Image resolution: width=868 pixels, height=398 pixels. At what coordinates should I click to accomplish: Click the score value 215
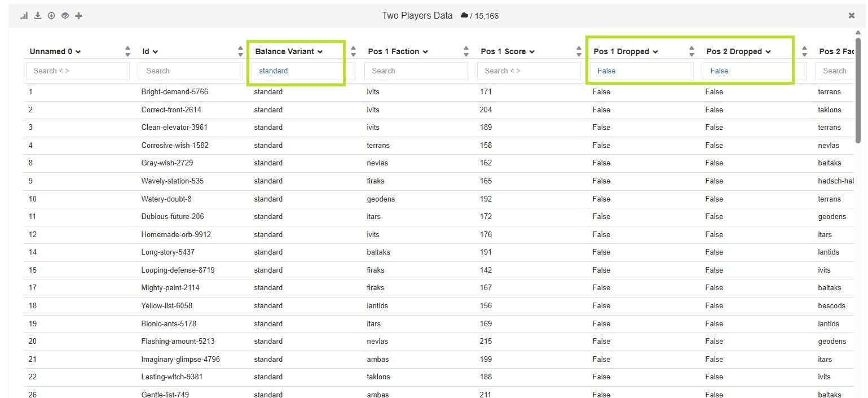pyautogui.click(x=486, y=341)
